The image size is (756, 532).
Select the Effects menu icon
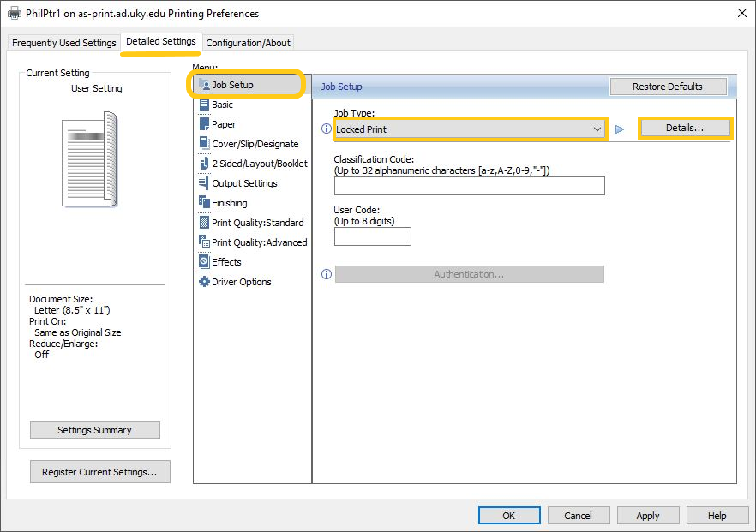pos(204,261)
